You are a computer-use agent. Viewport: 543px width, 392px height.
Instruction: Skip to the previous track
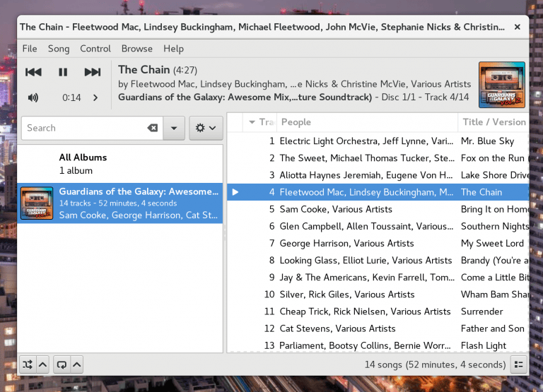click(33, 72)
